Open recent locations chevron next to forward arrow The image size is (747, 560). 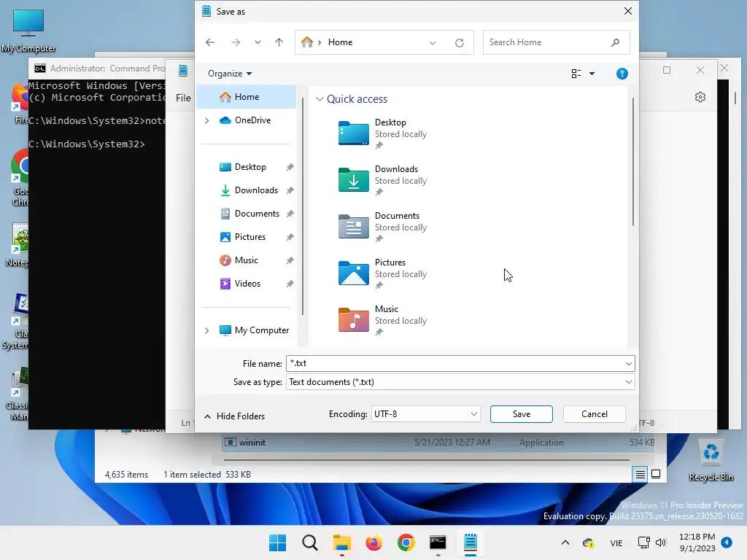tap(258, 42)
